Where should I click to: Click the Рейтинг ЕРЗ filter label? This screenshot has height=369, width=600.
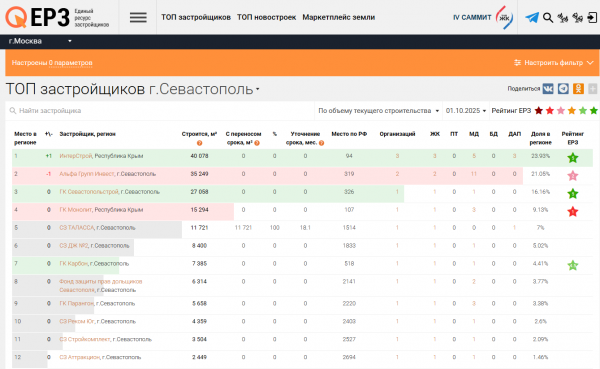[x=511, y=111]
